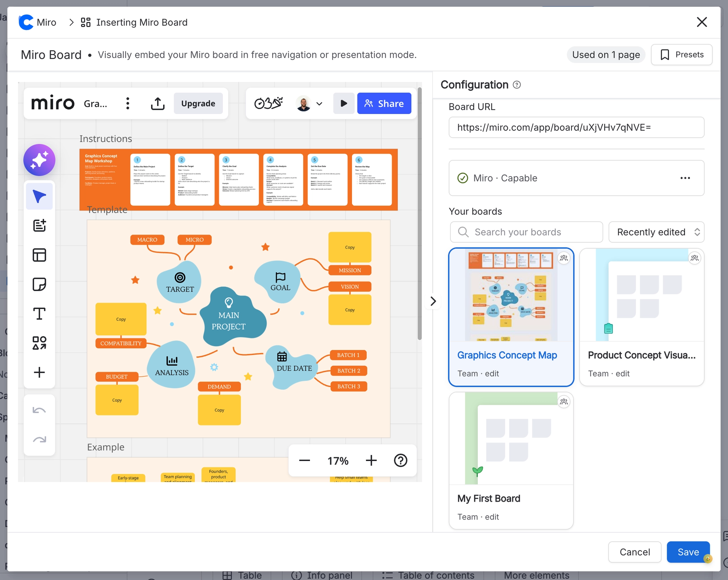Select the Product Concept Visua... board card
728x580 pixels.
[x=642, y=317]
